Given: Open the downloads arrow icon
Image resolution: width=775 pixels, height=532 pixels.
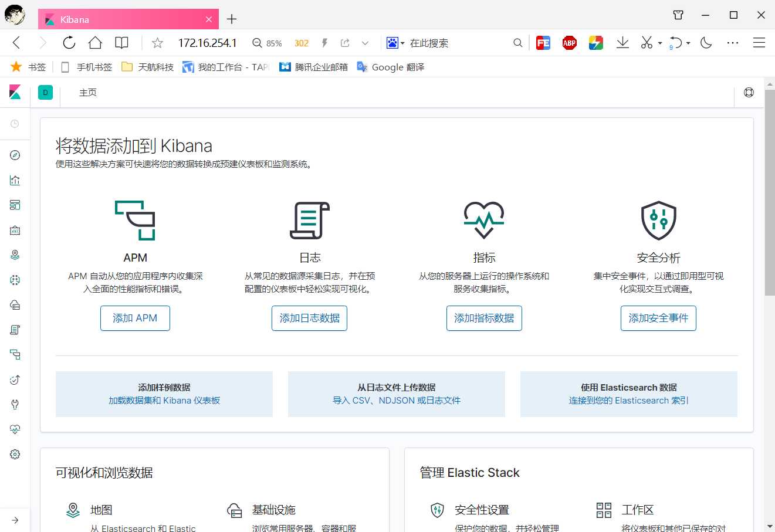Looking at the screenshot, I should coord(622,43).
